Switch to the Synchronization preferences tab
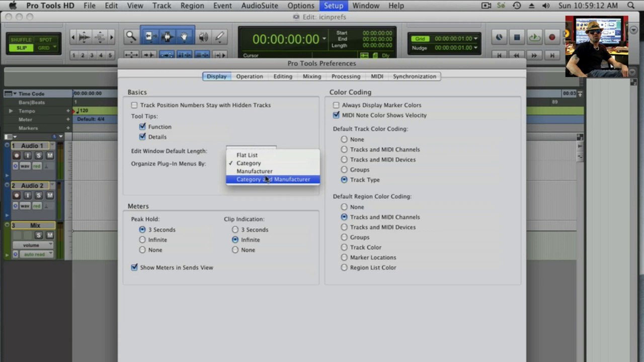The image size is (644, 362). (x=415, y=76)
